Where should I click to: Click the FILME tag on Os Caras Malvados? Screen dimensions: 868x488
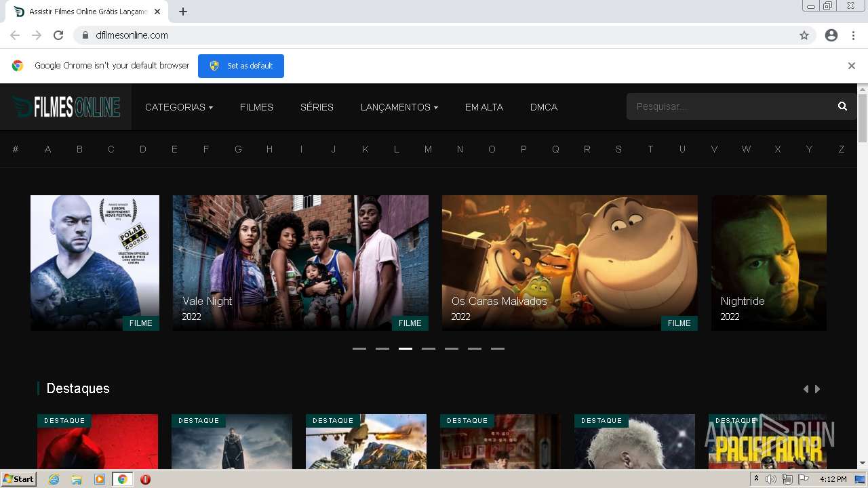point(679,323)
